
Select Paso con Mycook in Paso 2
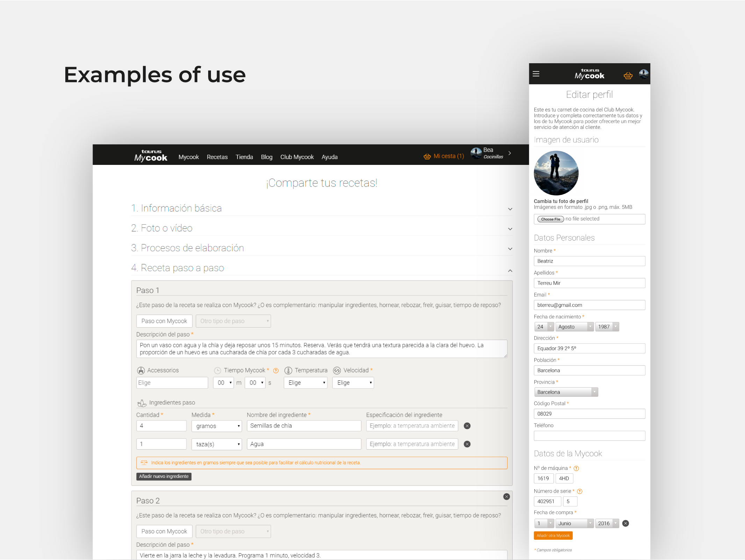coord(164,531)
